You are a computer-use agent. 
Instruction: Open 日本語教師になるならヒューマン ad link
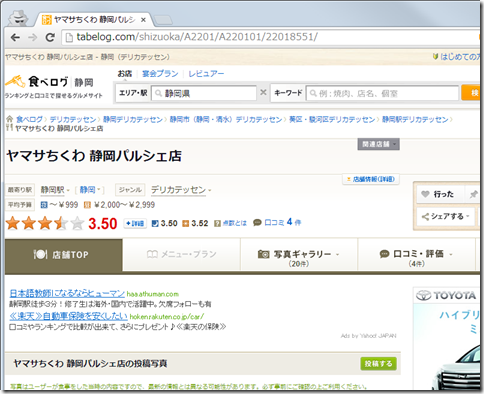67,293
